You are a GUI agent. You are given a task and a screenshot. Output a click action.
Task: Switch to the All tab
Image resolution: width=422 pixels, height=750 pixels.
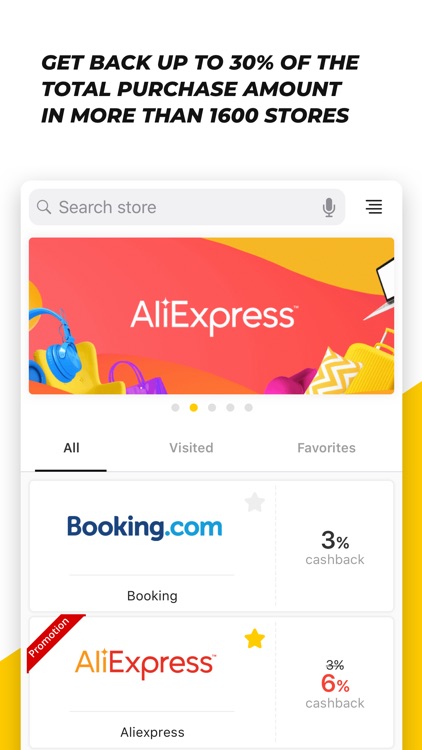(x=71, y=448)
